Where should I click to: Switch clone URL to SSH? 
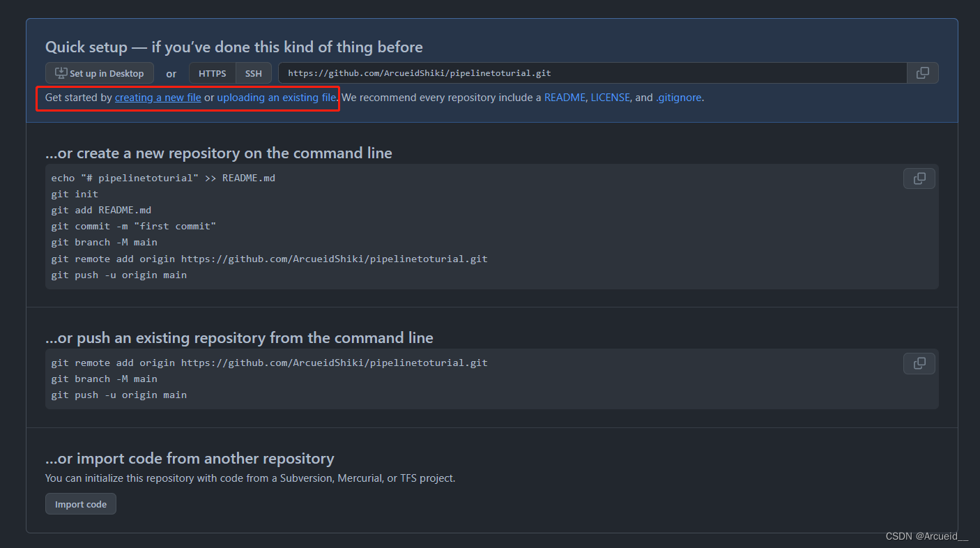254,73
